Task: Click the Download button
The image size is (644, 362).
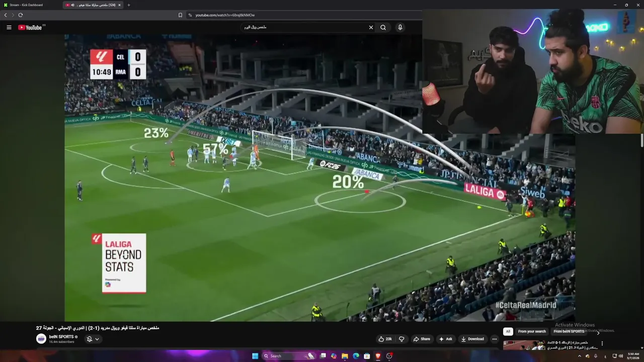Action: point(472,339)
